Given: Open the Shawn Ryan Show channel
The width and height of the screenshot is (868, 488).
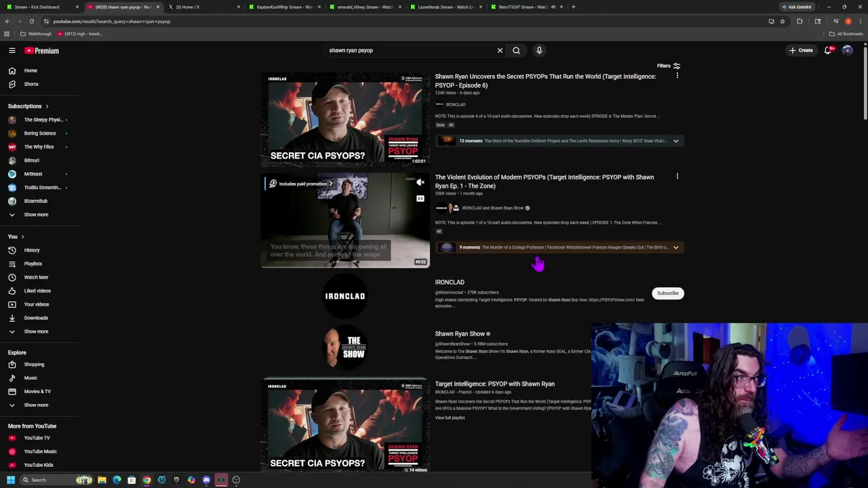Looking at the screenshot, I should point(460,334).
